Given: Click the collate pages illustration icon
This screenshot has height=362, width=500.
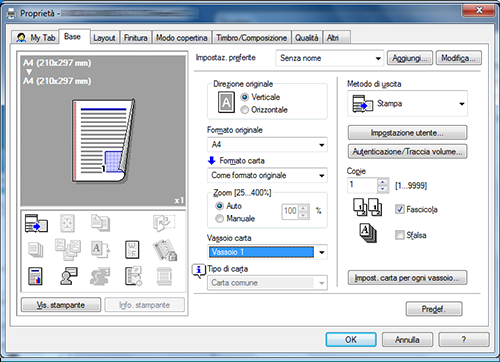Looking at the screenshot, I should click(x=367, y=207).
